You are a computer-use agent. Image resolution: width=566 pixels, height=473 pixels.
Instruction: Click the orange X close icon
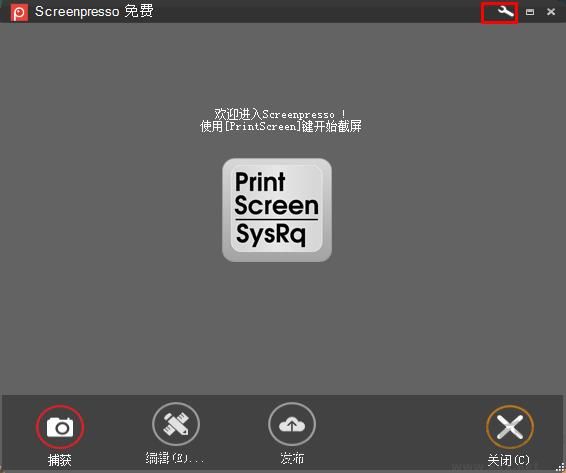point(510,427)
